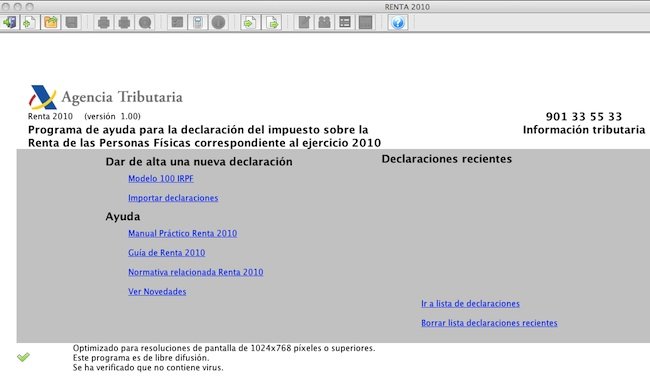Click the table list icon in the toolbar
The width and height of the screenshot is (650, 379).
(345, 22)
